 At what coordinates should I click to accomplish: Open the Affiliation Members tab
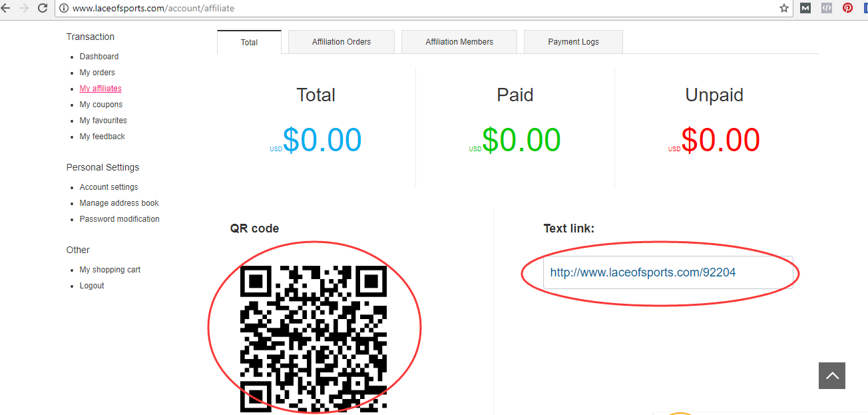coord(459,42)
